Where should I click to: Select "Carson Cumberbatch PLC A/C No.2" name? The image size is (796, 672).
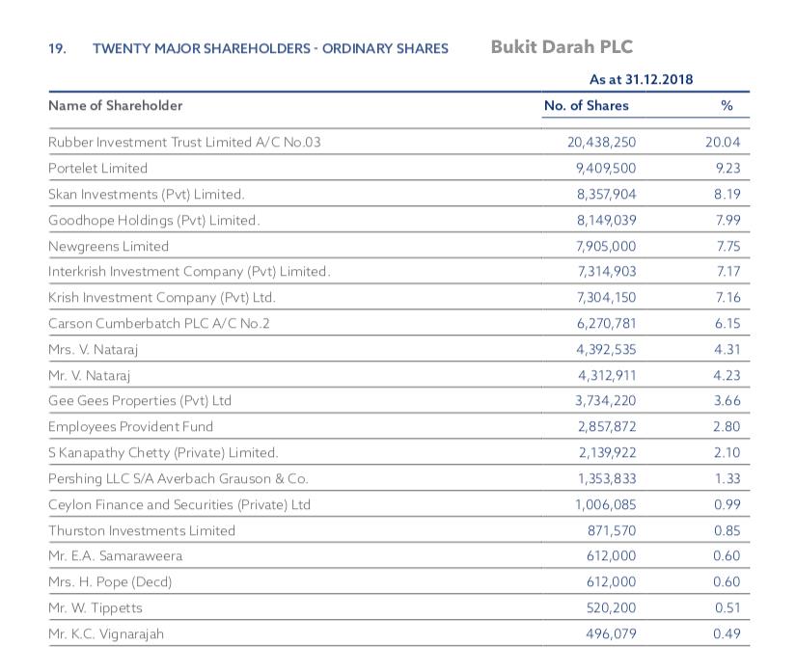click(158, 324)
